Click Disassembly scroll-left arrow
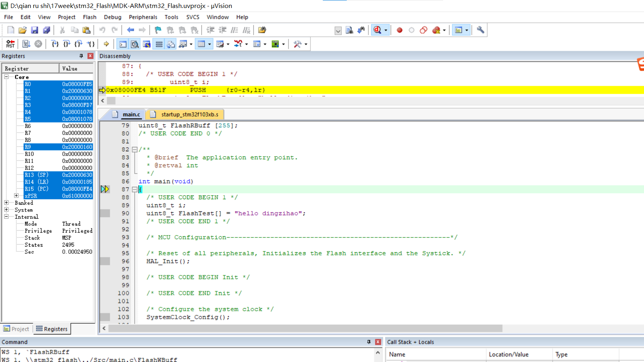Image resolution: width=644 pixels, height=362 pixels. coord(103,101)
